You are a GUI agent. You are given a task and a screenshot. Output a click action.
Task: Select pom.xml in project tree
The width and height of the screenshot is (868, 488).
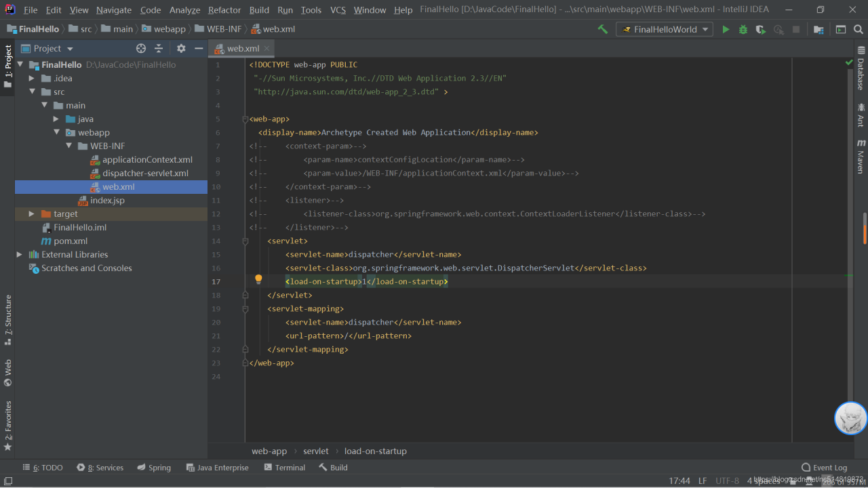[x=71, y=241]
